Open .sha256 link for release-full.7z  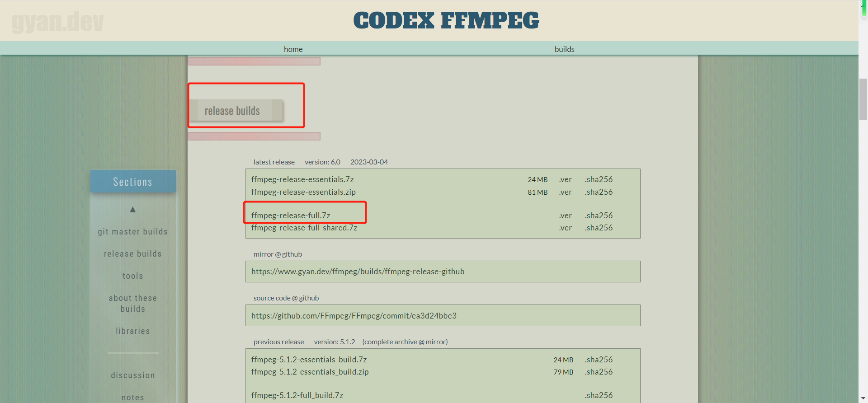tap(599, 216)
